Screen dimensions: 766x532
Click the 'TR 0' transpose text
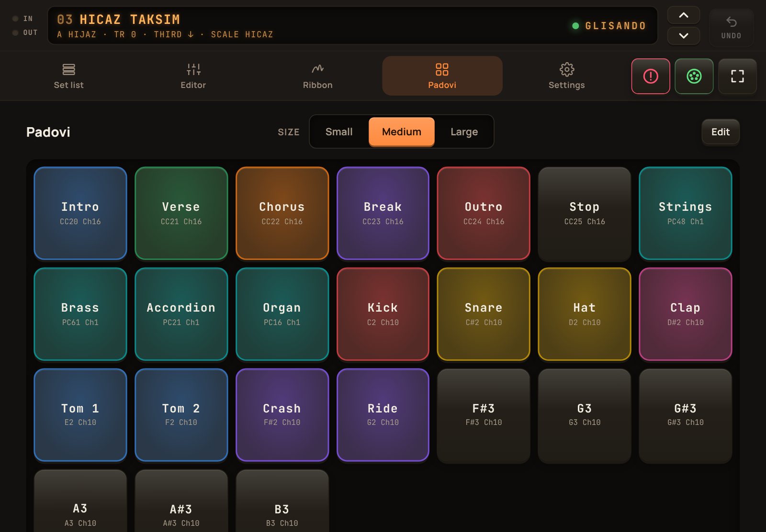[x=125, y=34]
